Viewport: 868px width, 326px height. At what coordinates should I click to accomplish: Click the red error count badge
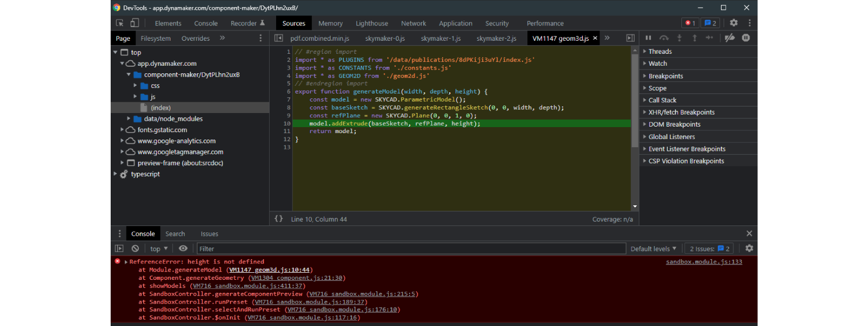[690, 23]
